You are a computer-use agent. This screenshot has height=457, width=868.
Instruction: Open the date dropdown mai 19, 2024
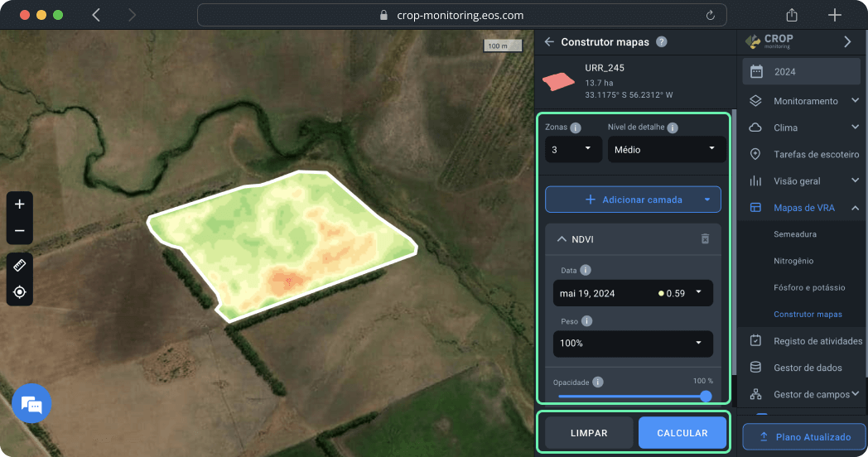633,293
